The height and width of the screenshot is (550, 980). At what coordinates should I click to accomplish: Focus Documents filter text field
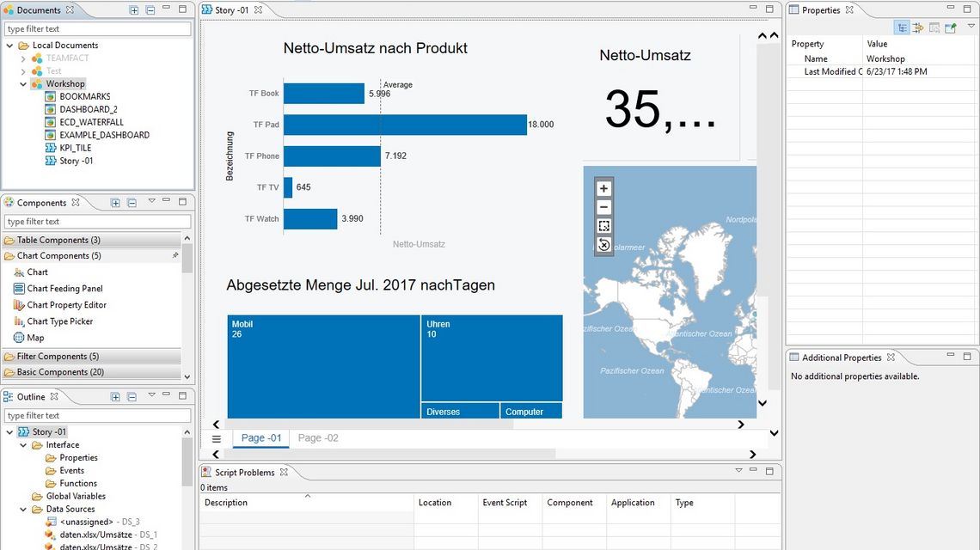97,28
